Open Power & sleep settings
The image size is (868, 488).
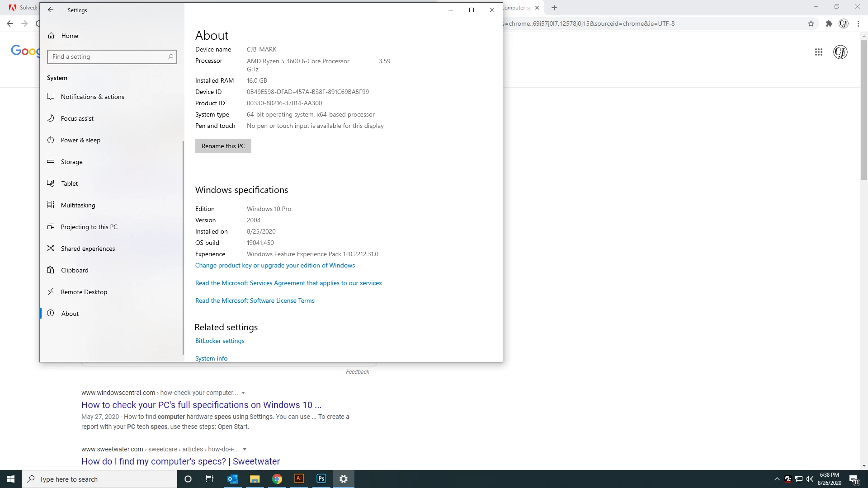pyautogui.click(x=80, y=140)
